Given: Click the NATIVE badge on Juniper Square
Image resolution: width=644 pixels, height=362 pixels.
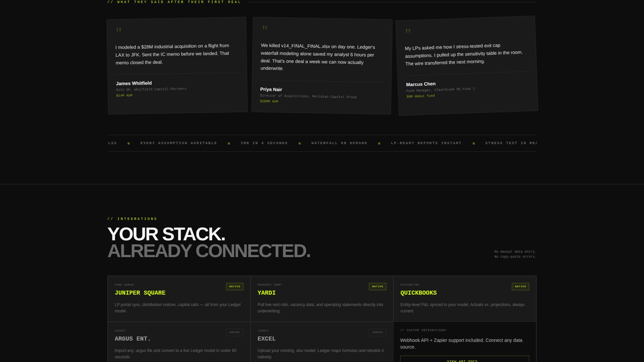Looking at the screenshot, I should [x=234, y=287].
